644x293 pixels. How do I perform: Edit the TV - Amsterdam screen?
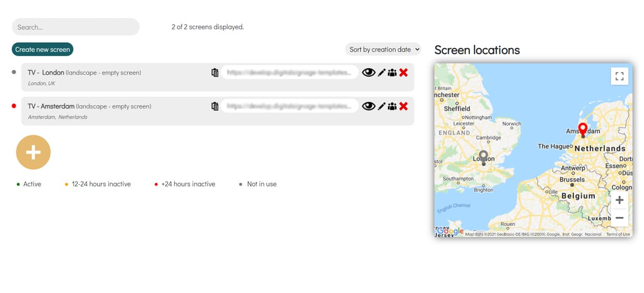(382, 106)
